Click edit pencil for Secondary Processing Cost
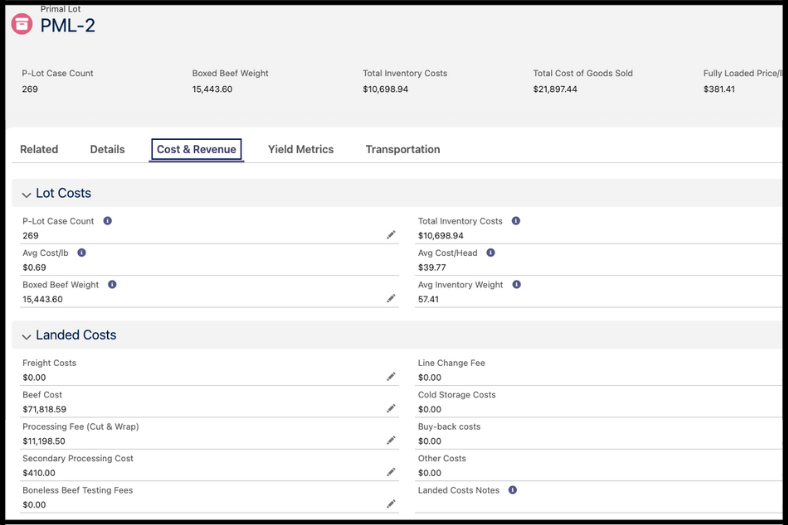Screen dimensions: 788x525 point(391,472)
